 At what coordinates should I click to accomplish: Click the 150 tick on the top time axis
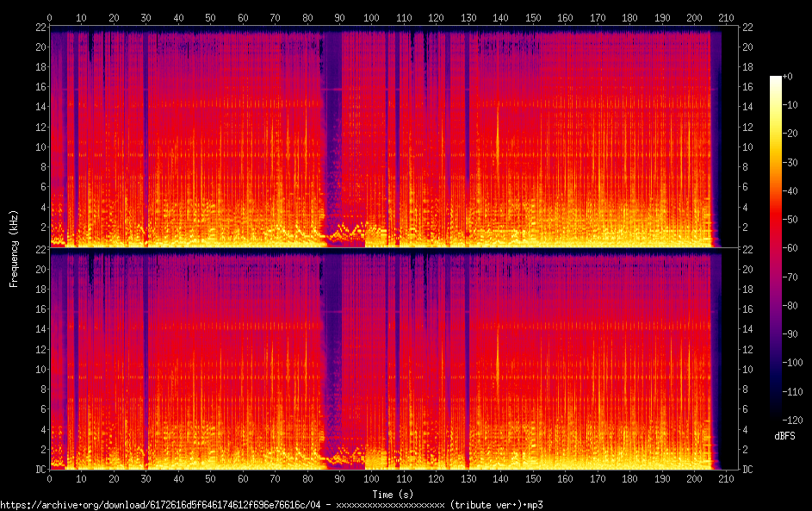coord(533,17)
